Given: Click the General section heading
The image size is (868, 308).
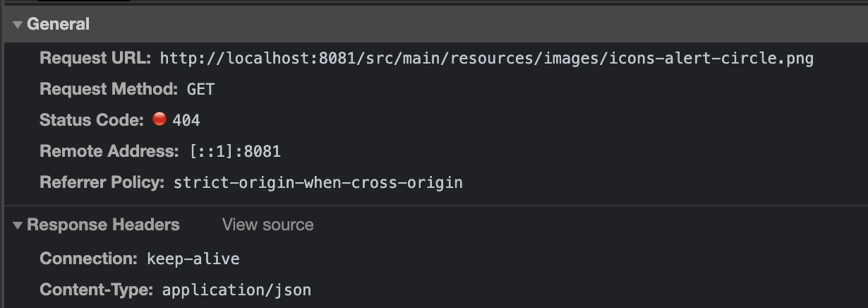Looking at the screenshot, I should coord(58,25).
